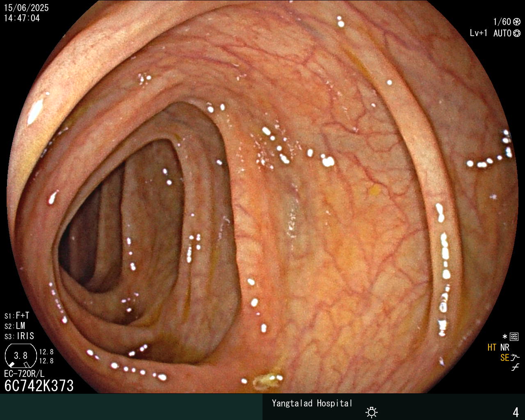The width and height of the screenshot is (525, 420).
Task: Click the endoscopic colon view image
Action: tap(262, 197)
